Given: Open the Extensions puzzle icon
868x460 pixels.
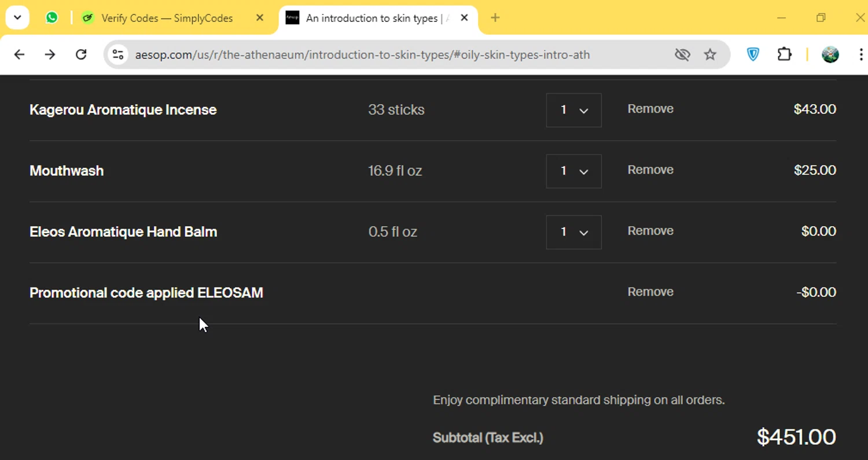Looking at the screenshot, I should [x=784, y=54].
